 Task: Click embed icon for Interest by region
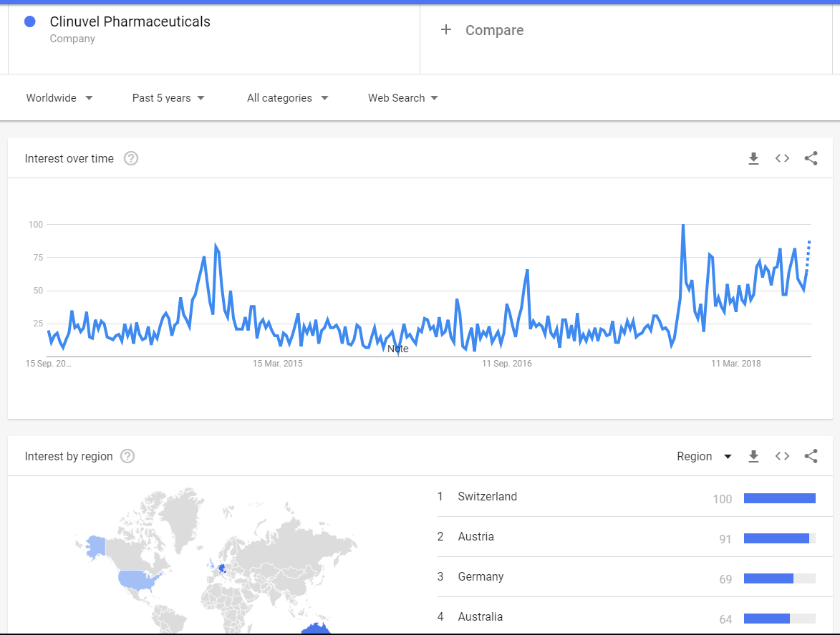(x=782, y=457)
